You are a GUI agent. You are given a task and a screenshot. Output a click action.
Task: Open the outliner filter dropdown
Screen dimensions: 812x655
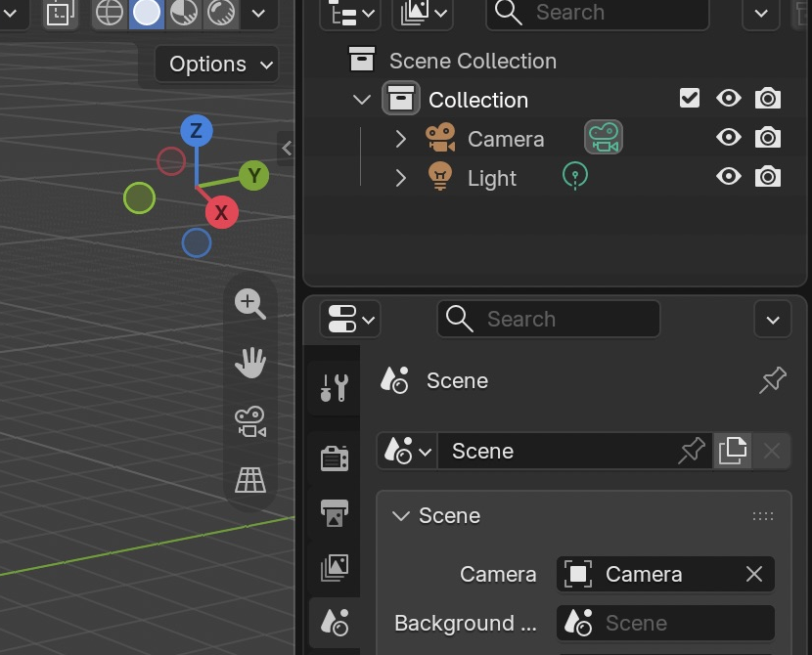(x=761, y=13)
